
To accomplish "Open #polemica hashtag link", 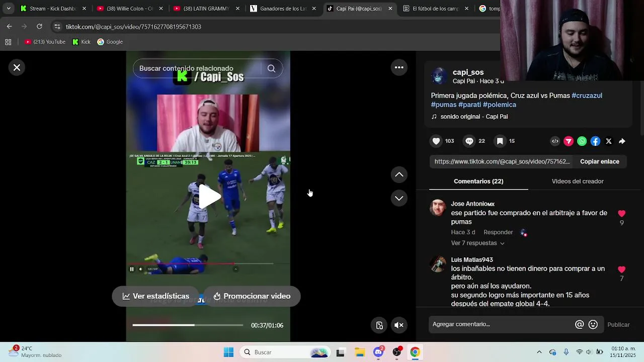I will [x=500, y=105].
